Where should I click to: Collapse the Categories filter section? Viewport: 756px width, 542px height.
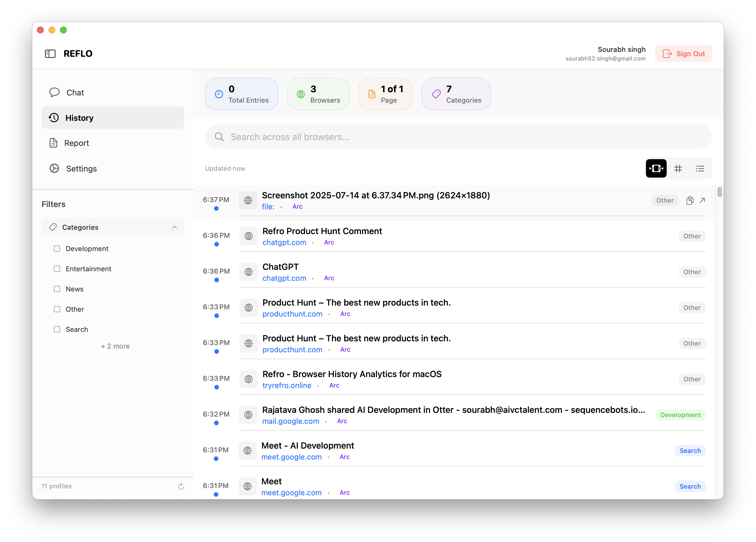(174, 227)
